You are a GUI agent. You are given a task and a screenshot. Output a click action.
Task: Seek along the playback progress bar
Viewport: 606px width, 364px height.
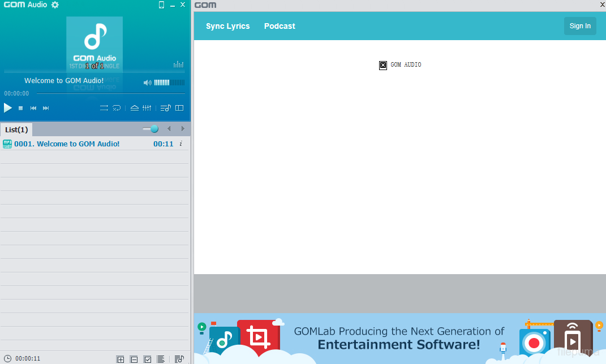click(110, 93)
